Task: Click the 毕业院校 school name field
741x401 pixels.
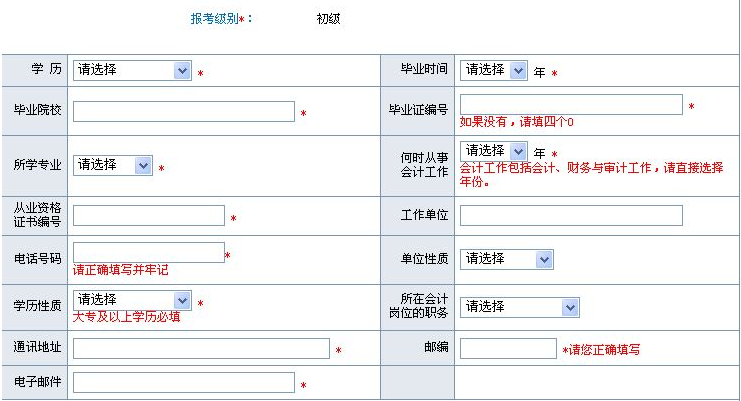Action: click(x=183, y=112)
